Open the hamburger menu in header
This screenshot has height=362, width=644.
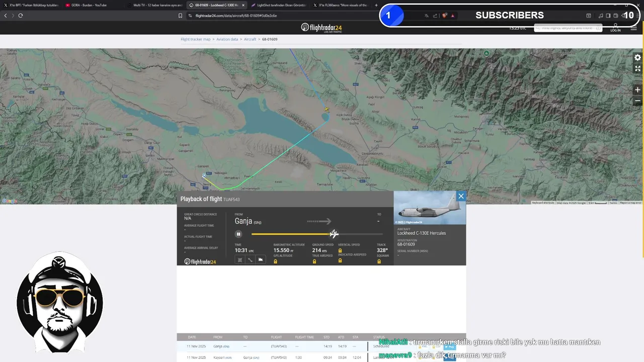click(633, 29)
